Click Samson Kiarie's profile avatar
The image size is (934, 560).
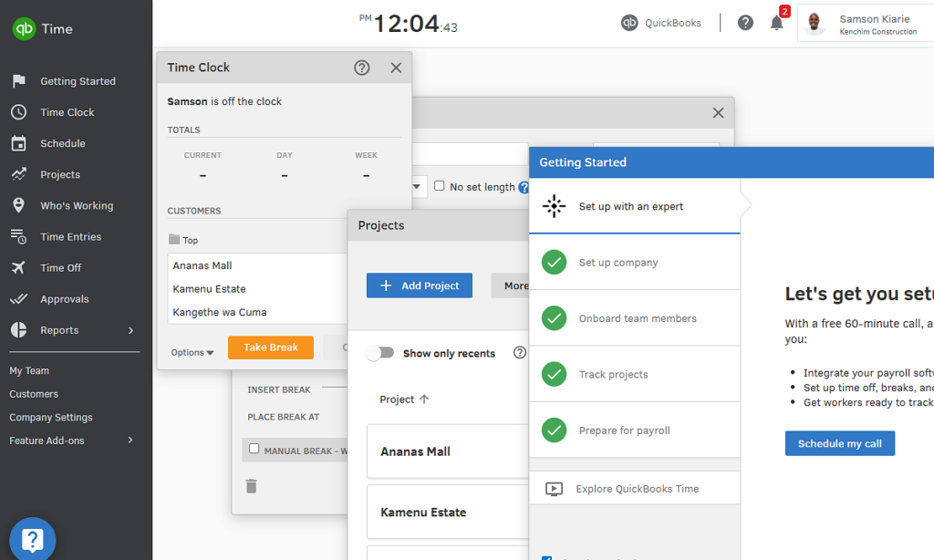pyautogui.click(x=815, y=23)
